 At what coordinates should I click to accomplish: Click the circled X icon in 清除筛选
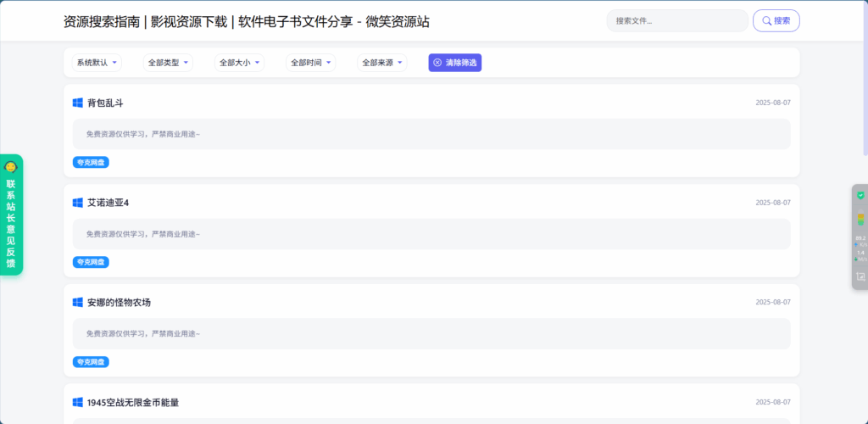coord(437,63)
